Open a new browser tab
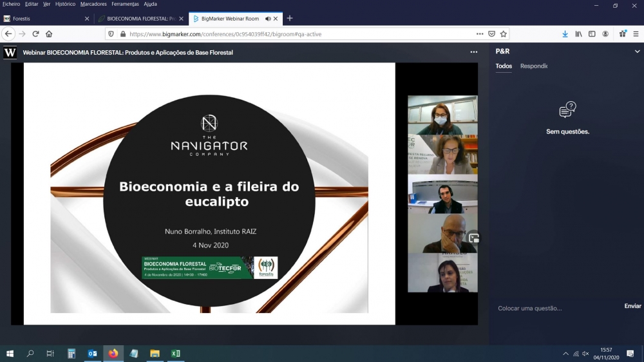Viewport: 644px width, 362px height. click(x=290, y=18)
